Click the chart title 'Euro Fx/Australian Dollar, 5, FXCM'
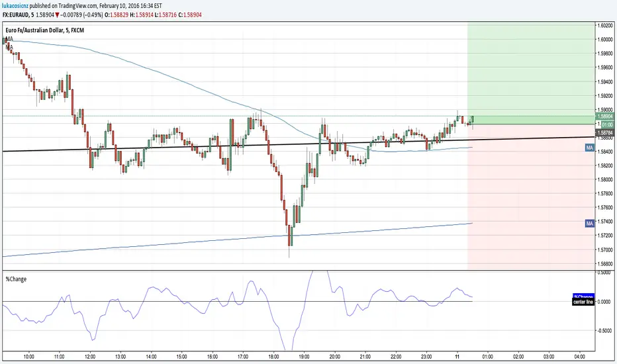 (x=44, y=30)
